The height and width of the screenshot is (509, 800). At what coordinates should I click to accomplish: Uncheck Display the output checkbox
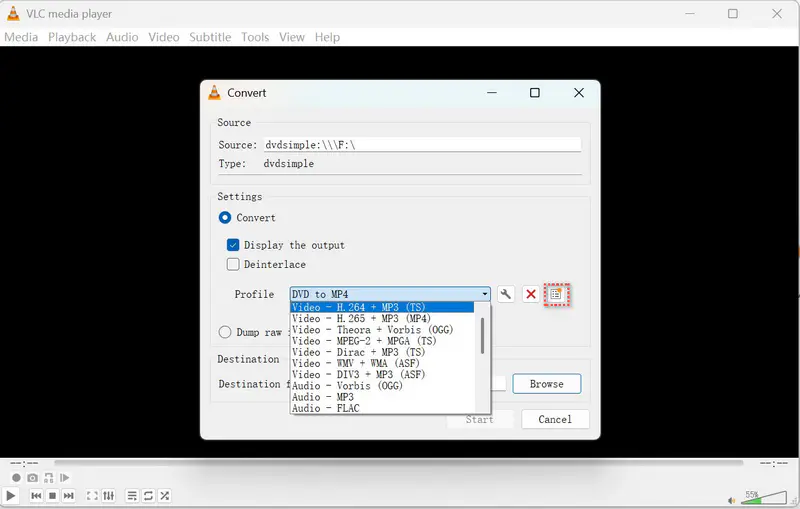pyautogui.click(x=233, y=245)
